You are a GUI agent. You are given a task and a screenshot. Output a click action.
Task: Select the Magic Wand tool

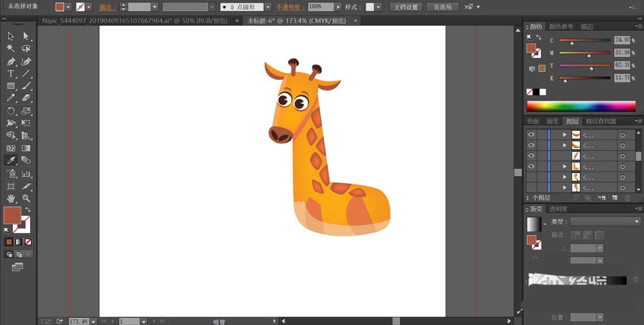(x=11, y=48)
